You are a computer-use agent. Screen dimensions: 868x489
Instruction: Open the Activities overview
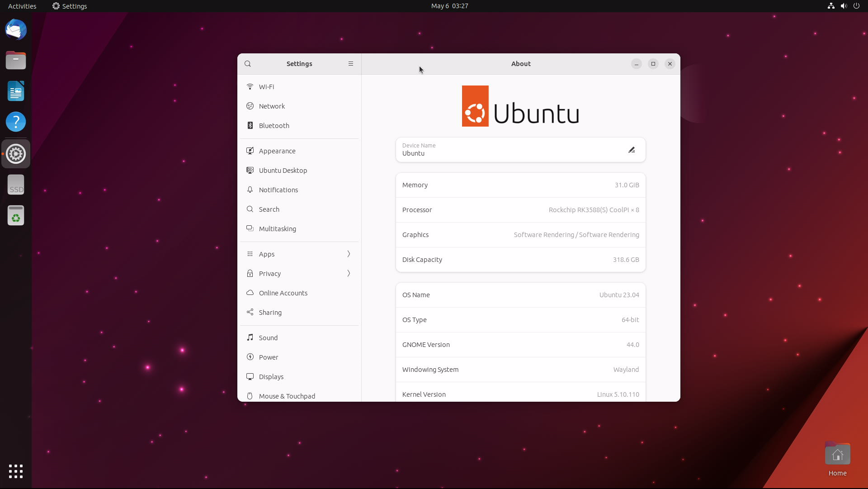[x=22, y=6]
